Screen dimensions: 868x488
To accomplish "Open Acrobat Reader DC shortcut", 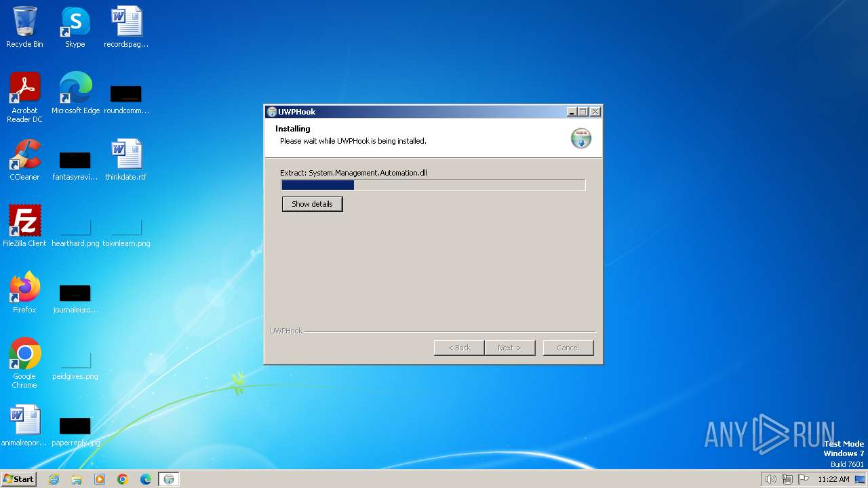I will coord(24,98).
